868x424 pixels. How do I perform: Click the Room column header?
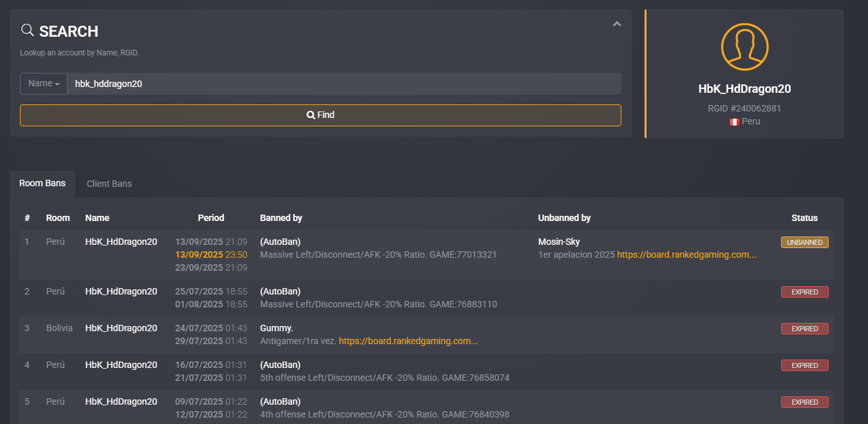click(58, 218)
